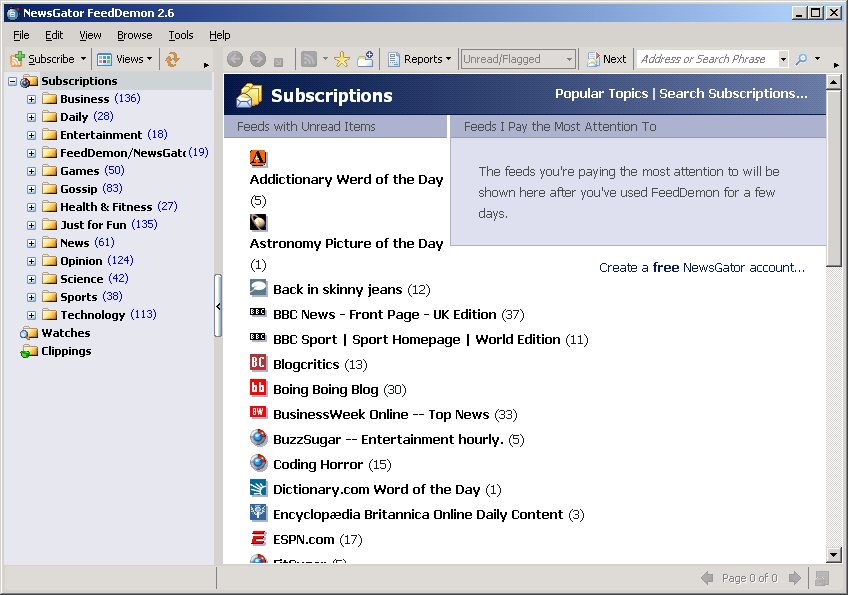Image resolution: width=848 pixels, height=595 pixels.
Task: Open the address bar history dropdown arrow
Action: [783, 59]
